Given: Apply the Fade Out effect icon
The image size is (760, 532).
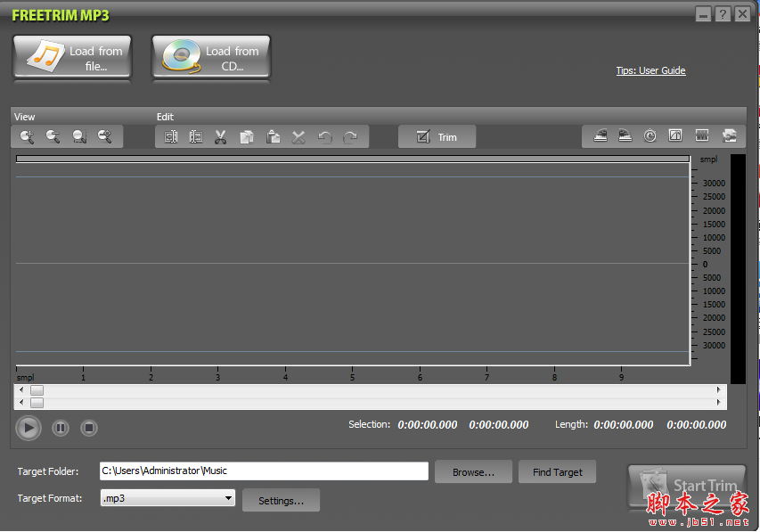Looking at the screenshot, I should pos(623,135).
